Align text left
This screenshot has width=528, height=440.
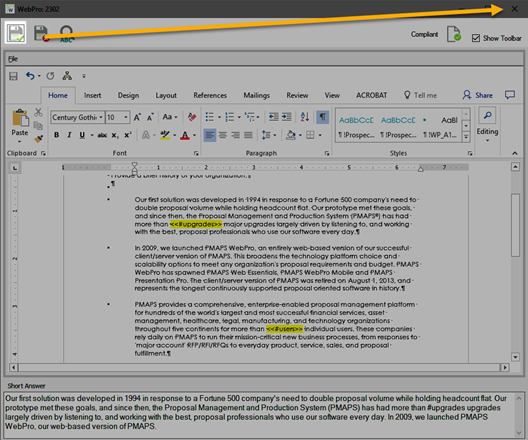pos(210,135)
